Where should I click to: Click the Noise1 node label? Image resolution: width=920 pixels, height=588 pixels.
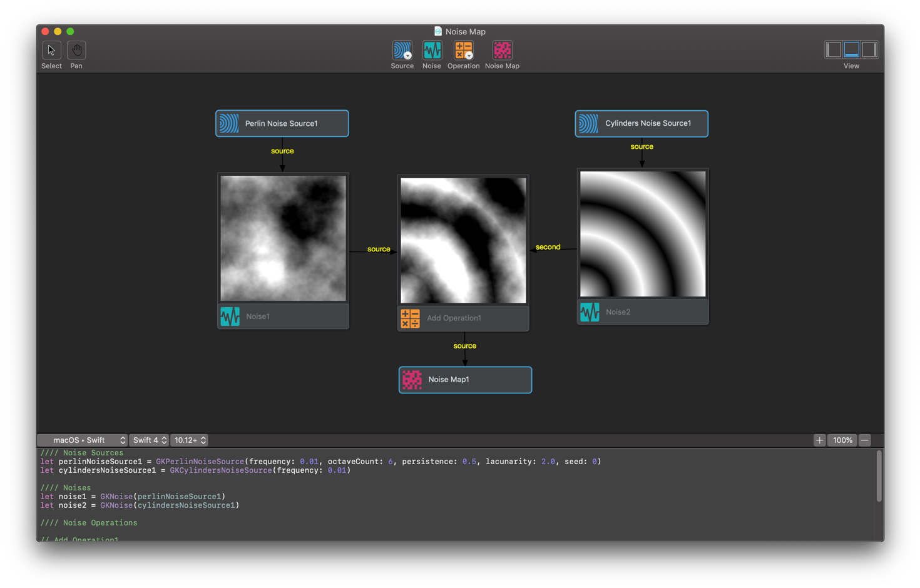258,317
